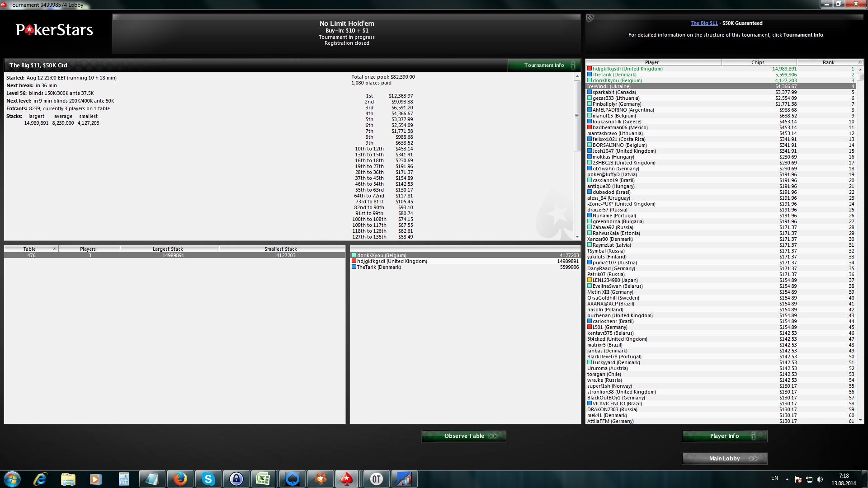Open the padlock password manager taskbar icon
The width and height of the screenshot is (868, 488).
click(236, 479)
